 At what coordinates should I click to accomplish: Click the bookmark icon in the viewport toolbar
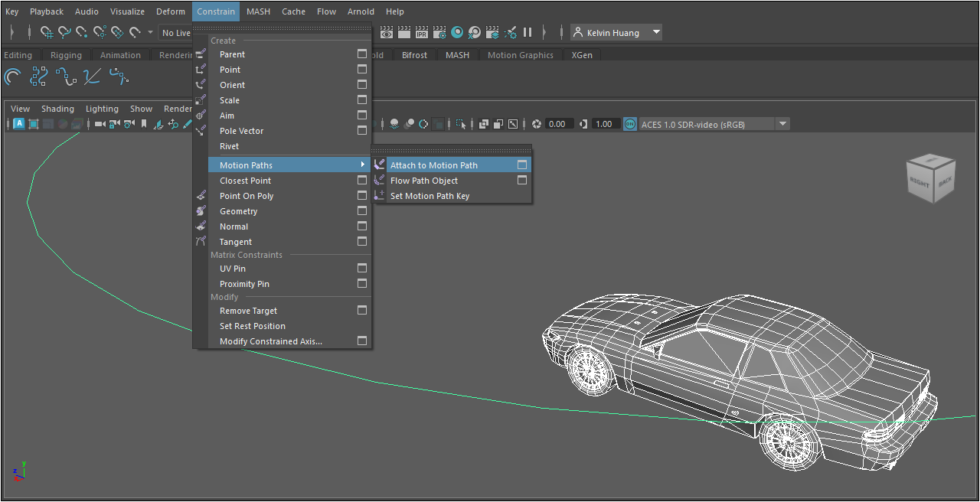coord(143,124)
